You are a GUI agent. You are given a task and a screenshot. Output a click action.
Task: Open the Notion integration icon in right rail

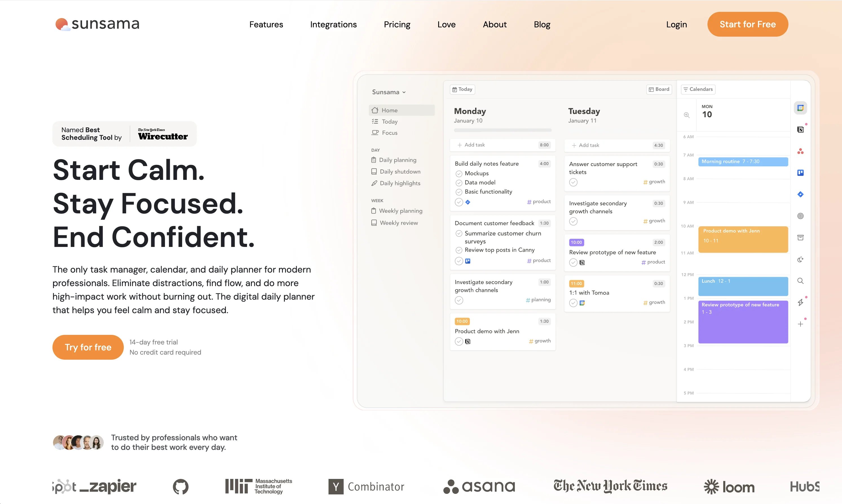coord(800,129)
